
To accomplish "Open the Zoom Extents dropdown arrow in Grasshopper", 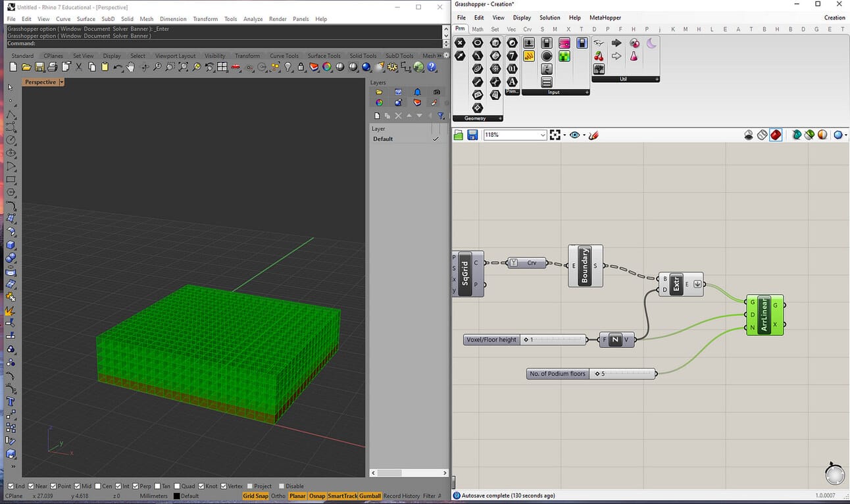I will pyautogui.click(x=564, y=135).
